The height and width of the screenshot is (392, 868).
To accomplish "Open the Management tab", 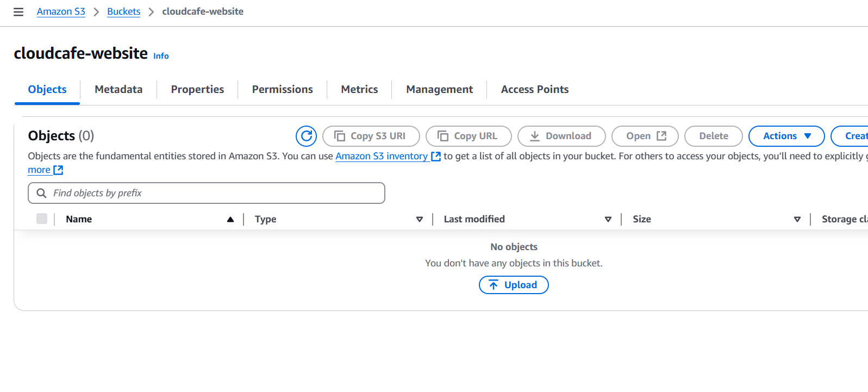I will click(439, 89).
